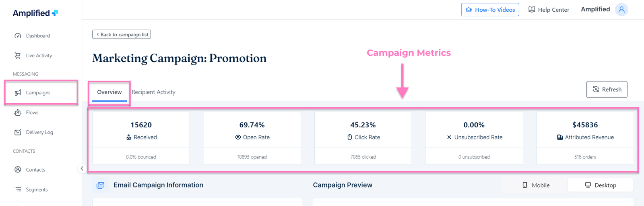Switch preview to Mobile view
Image resolution: width=644 pixels, height=206 pixels.
[536, 185]
